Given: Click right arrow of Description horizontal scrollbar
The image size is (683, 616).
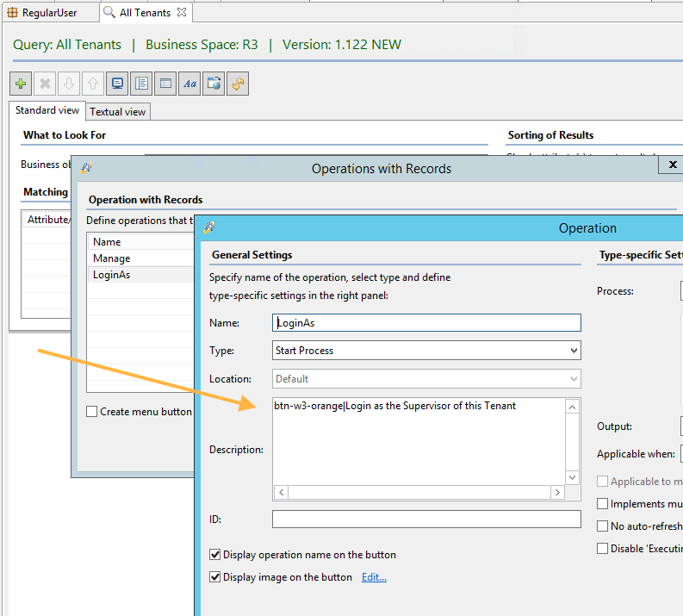Looking at the screenshot, I should 557,492.
